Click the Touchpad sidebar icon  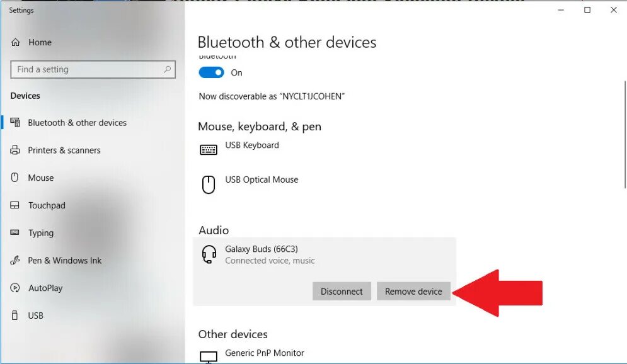point(15,205)
